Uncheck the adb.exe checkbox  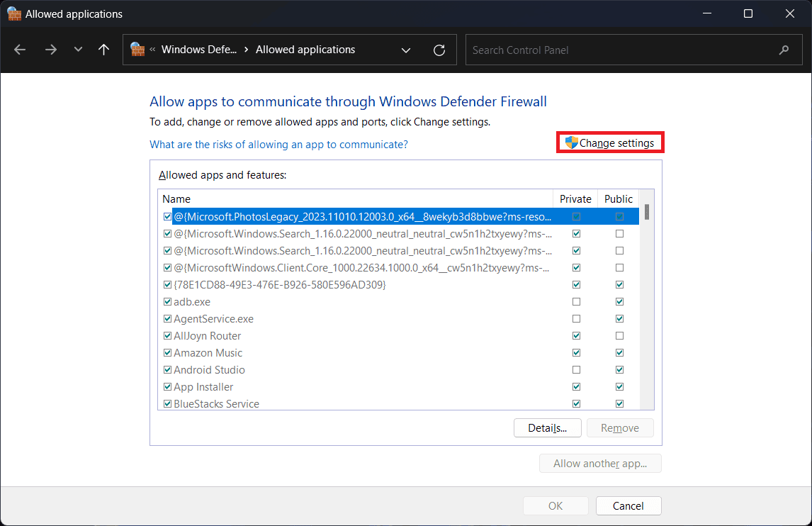coord(167,301)
